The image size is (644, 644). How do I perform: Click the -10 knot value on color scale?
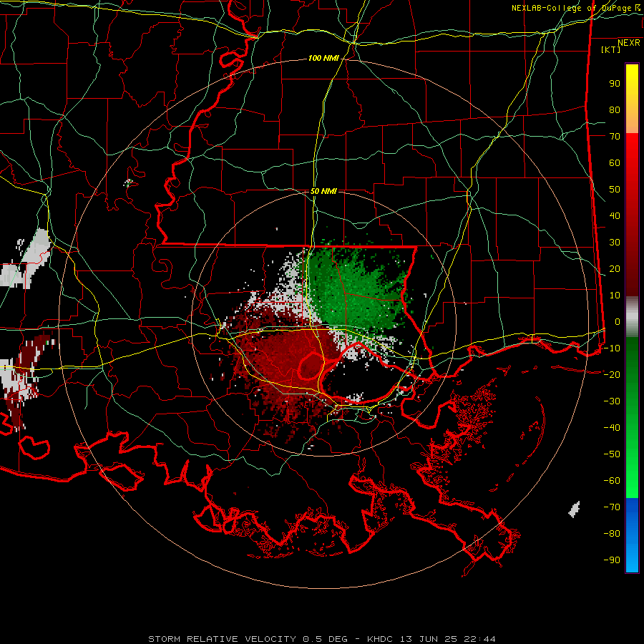(x=612, y=348)
